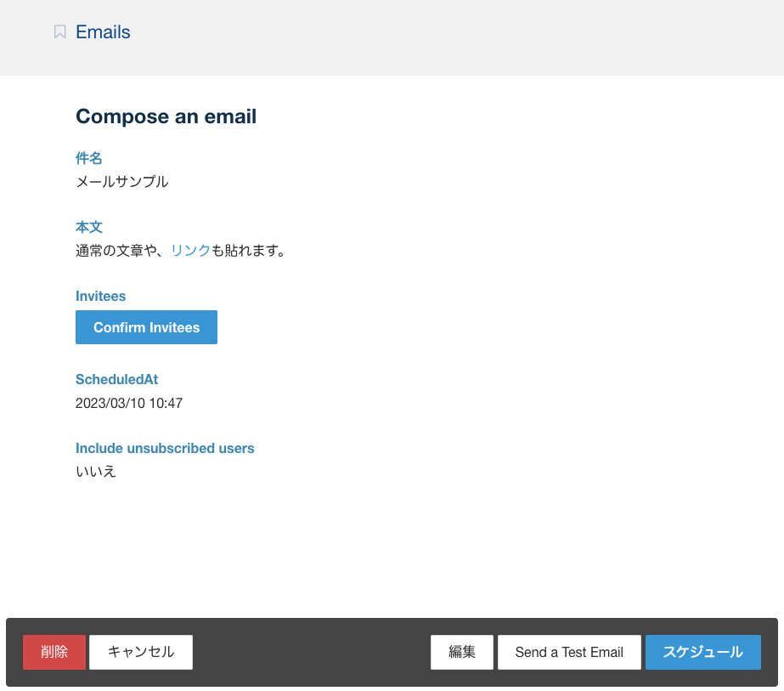Click the キャンセル cancel button

coord(141,652)
